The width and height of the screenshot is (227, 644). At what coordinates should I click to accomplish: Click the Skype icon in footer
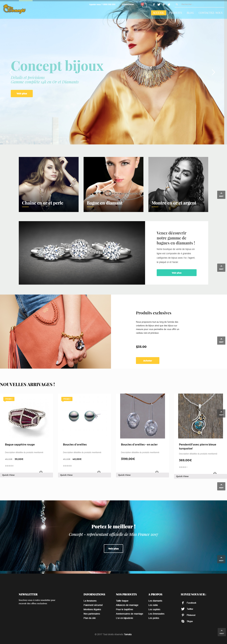(183, 621)
